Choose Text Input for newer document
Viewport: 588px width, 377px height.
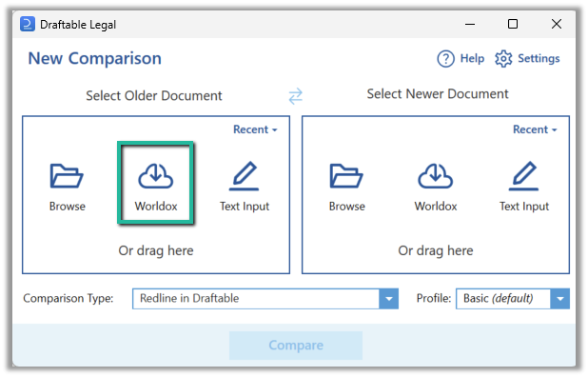(x=524, y=175)
